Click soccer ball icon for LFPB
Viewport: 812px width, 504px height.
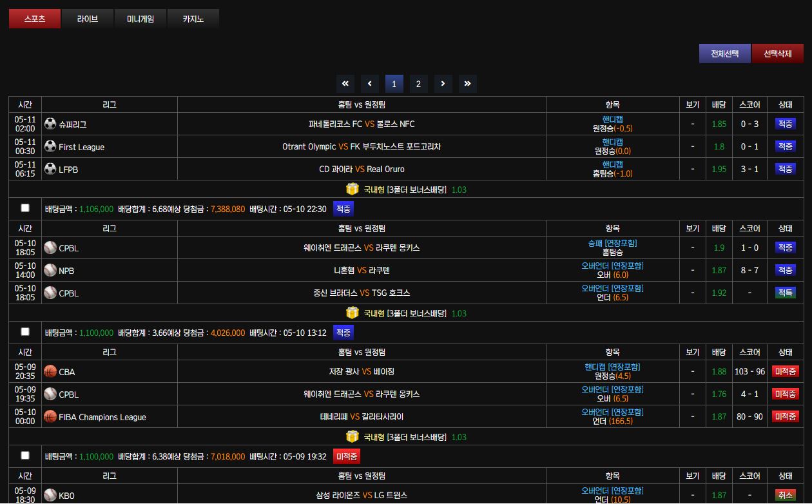coord(50,169)
